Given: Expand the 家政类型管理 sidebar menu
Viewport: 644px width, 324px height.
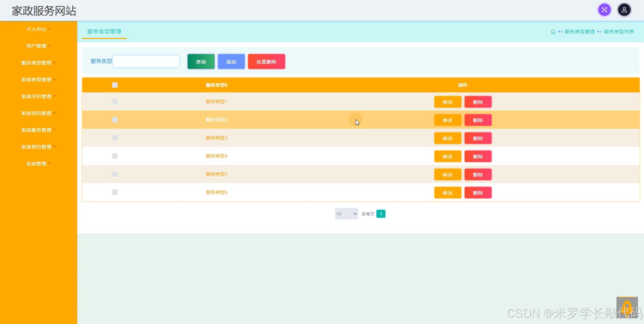Looking at the screenshot, I should pyautogui.click(x=38, y=80).
